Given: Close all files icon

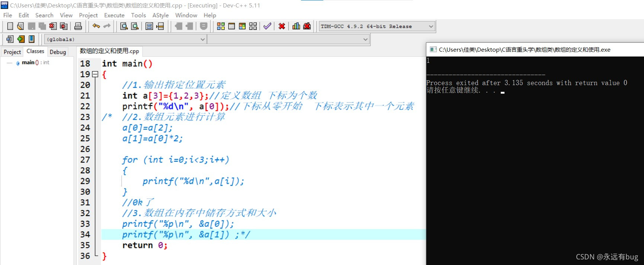Looking at the screenshot, I should [64, 26].
